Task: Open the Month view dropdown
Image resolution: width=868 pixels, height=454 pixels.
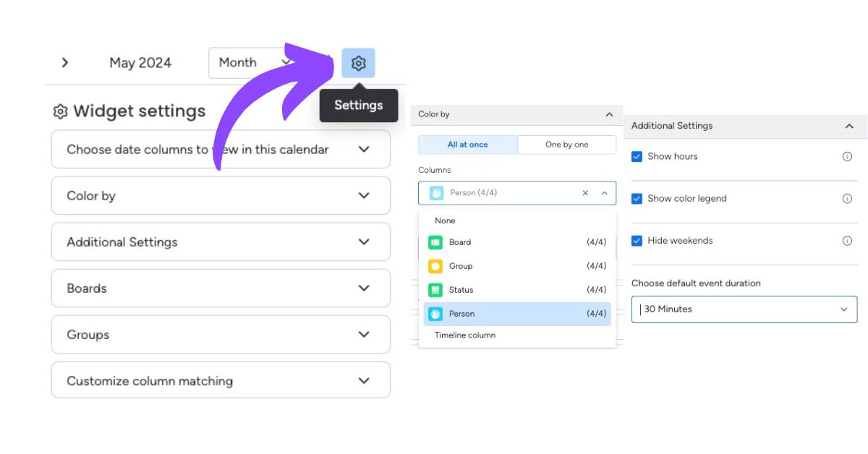Action: click(x=253, y=63)
